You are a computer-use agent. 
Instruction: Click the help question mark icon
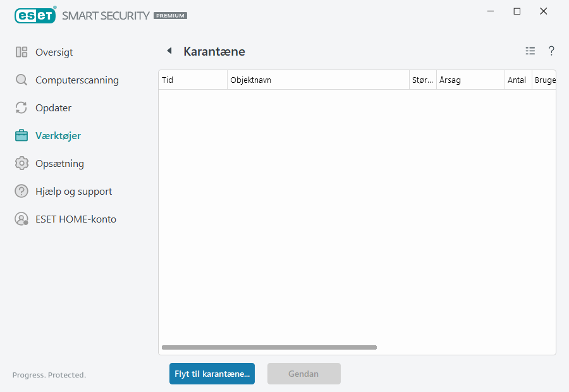tap(551, 51)
